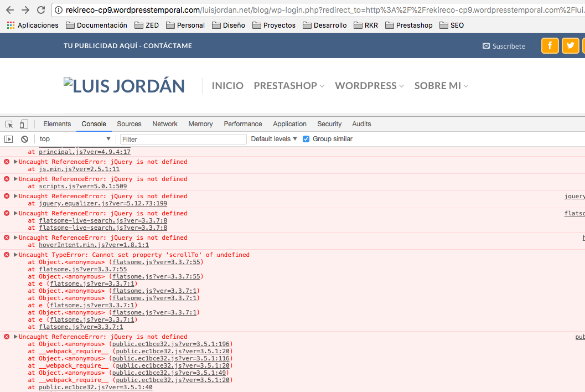Toggle the device toolbar icon
585x392 pixels.
[24, 124]
